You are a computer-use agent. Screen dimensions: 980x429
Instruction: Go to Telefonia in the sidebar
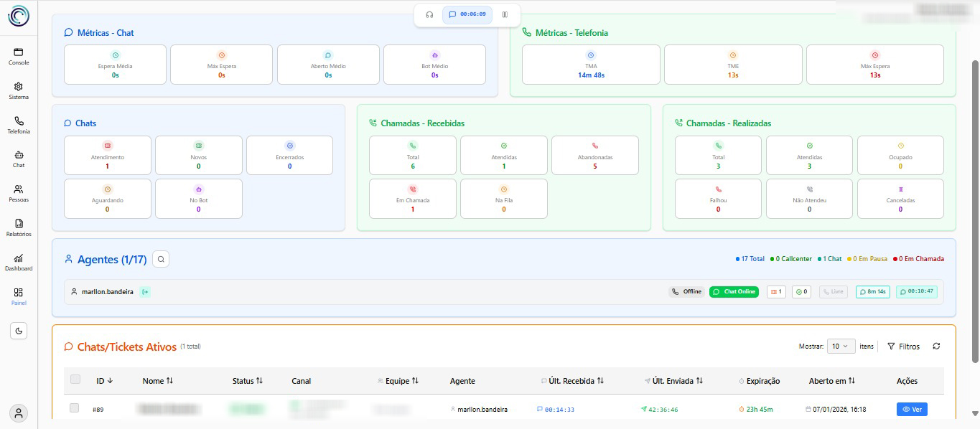tap(19, 125)
